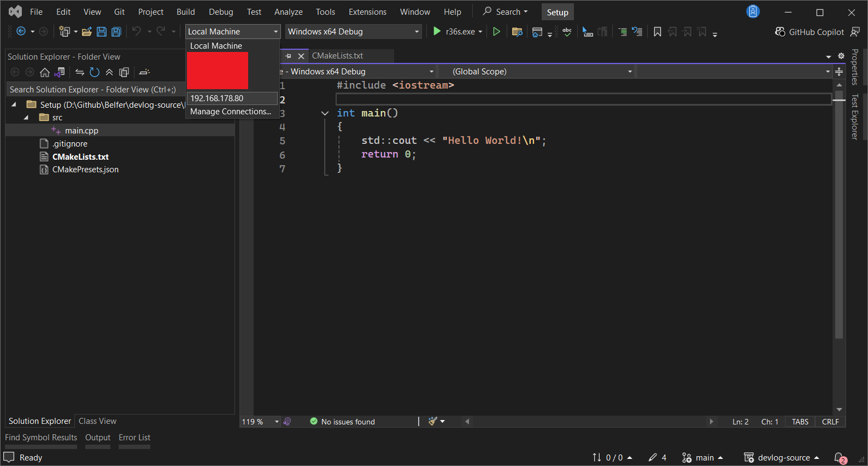Click the Undo arrow icon
868x466 pixels.
(137, 31)
